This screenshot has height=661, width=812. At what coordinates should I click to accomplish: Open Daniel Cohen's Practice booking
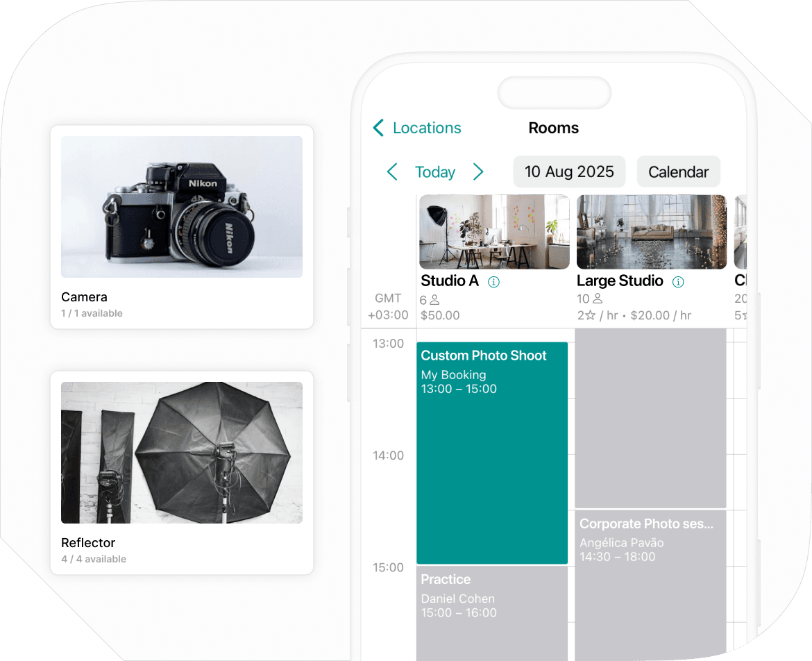[x=491, y=604]
